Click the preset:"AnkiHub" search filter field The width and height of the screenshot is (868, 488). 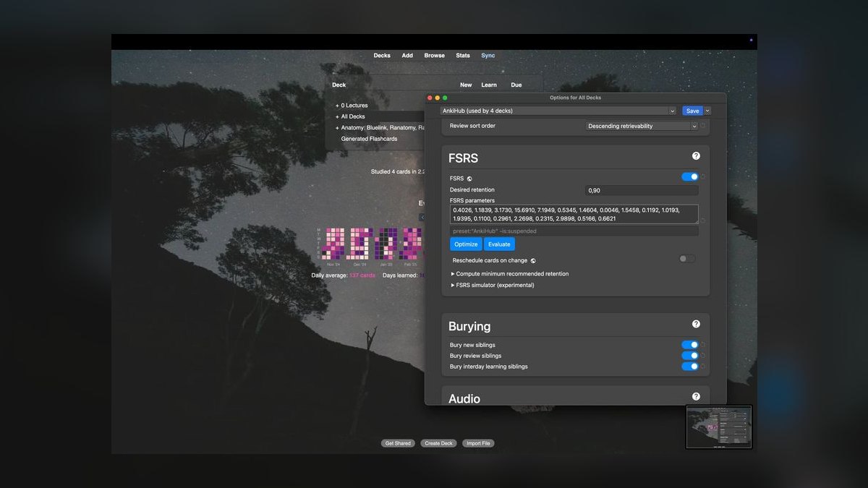pyautogui.click(x=574, y=231)
